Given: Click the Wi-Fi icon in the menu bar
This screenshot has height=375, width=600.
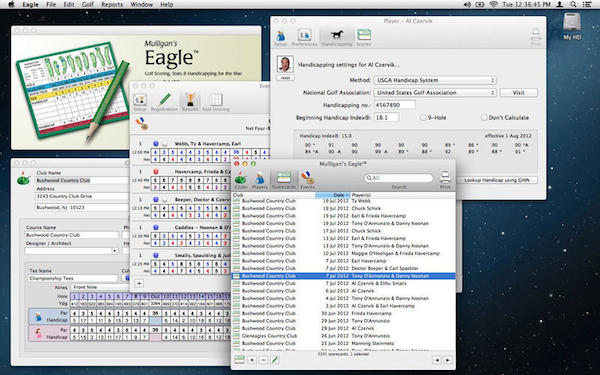Looking at the screenshot, I should click(x=493, y=4).
